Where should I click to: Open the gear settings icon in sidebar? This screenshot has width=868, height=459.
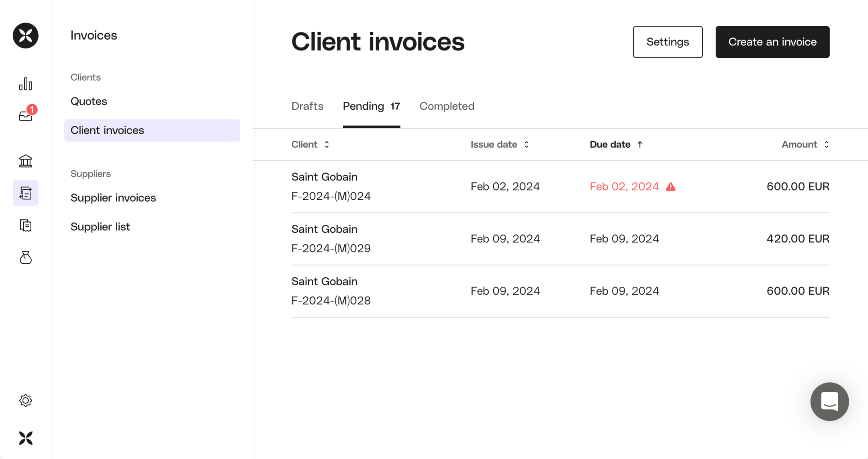coord(26,400)
